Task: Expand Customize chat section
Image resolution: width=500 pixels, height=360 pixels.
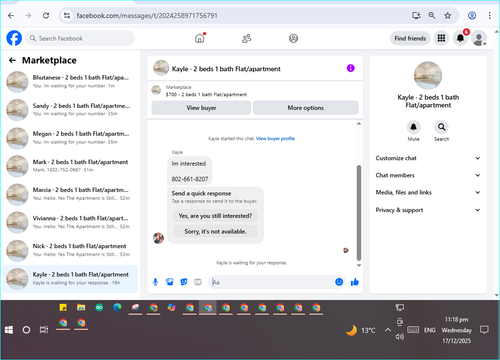Action: point(428,158)
